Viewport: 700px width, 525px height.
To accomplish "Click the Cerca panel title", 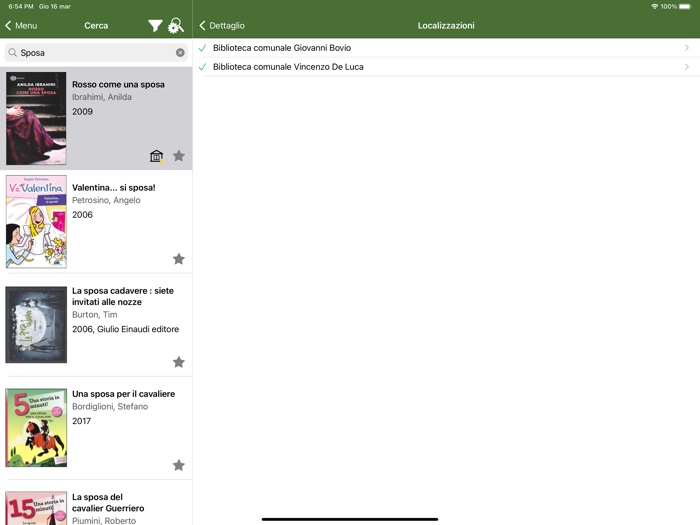I will click(x=96, y=25).
